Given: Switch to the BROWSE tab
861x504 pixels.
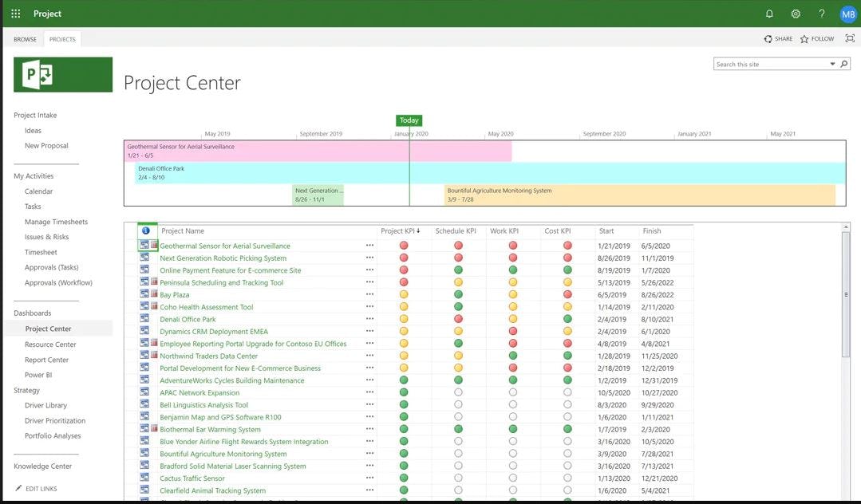Looking at the screenshot, I should coord(24,38).
